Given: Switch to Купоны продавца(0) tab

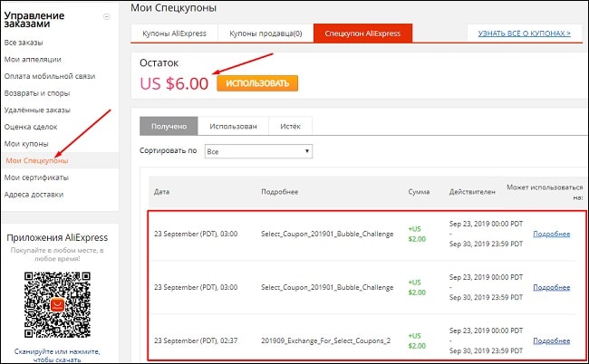Looking at the screenshot, I should point(266,34).
